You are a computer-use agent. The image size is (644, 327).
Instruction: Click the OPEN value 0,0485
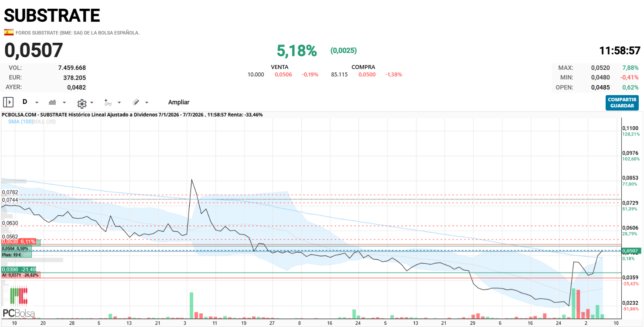[600, 87]
